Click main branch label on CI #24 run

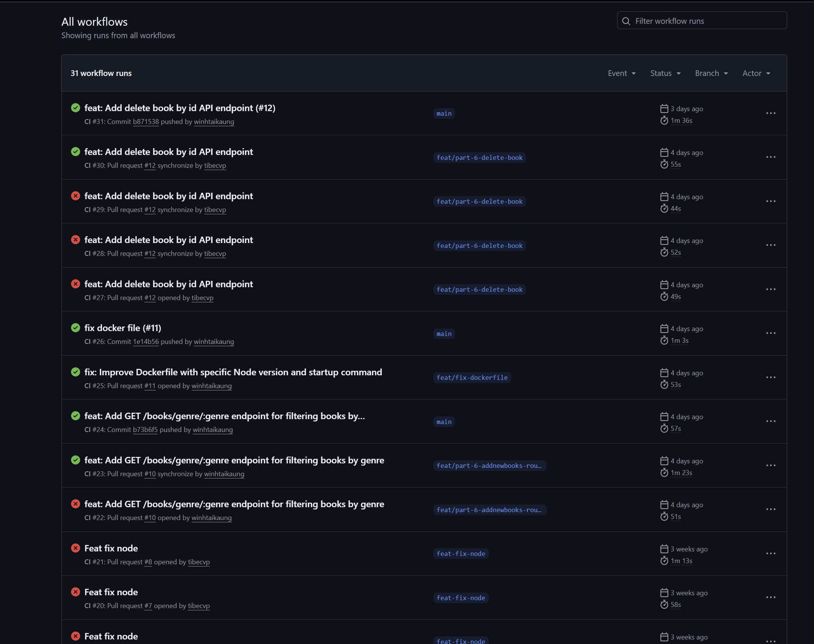444,422
